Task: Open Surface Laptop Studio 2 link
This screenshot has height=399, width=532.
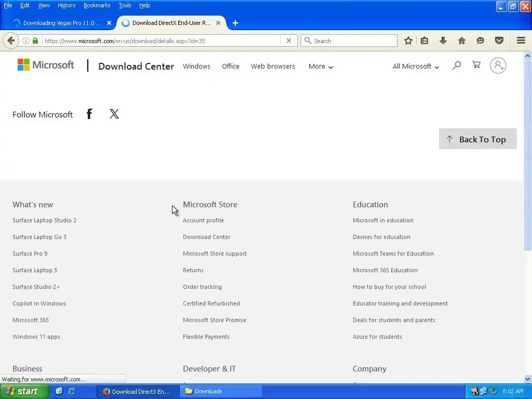Action: 45,220
